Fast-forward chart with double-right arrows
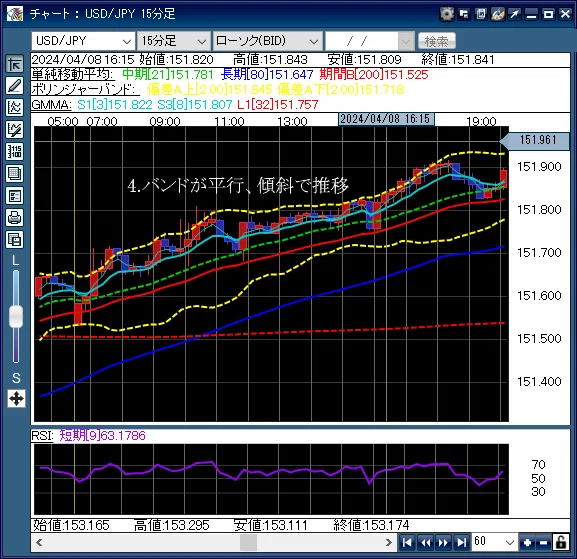This screenshot has width=577, height=559. [x=443, y=542]
